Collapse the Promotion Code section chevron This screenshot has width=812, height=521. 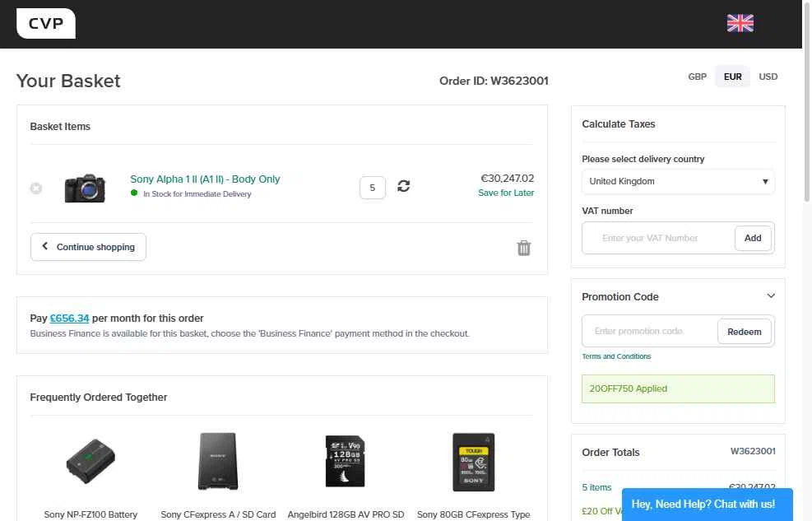point(771,295)
